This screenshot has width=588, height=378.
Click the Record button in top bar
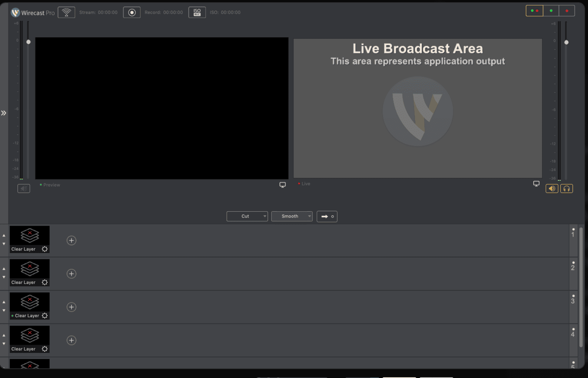tap(132, 12)
